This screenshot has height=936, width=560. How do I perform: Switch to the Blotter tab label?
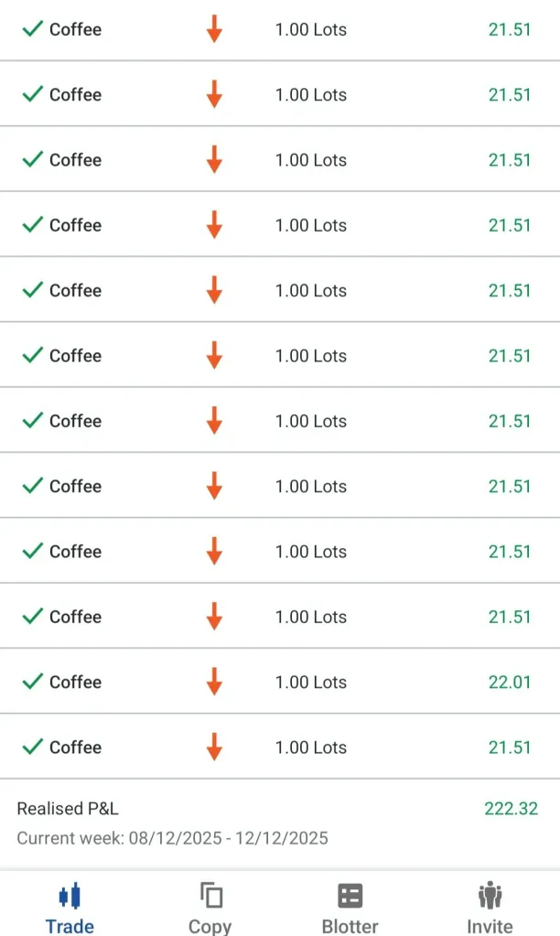pyautogui.click(x=350, y=925)
